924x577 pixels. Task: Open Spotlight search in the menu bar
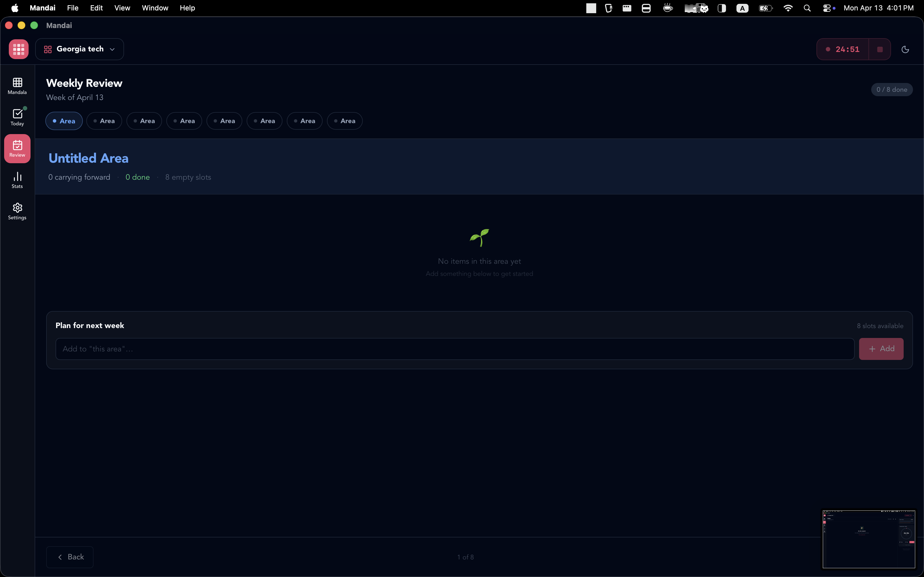click(x=807, y=8)
